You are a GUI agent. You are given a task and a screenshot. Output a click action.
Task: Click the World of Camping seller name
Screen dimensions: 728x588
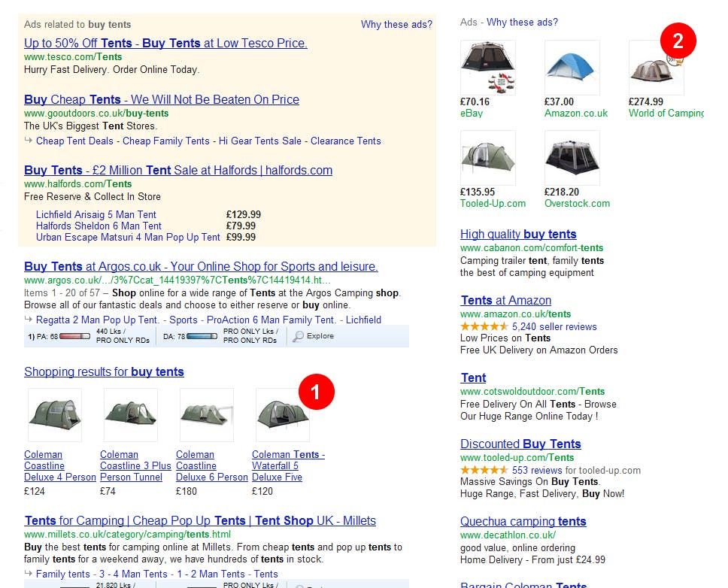pyautogui.click(x=666, y=114)
